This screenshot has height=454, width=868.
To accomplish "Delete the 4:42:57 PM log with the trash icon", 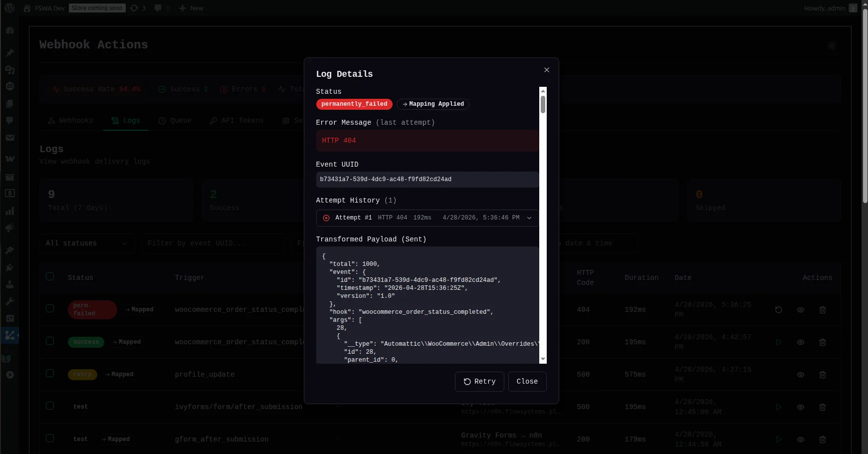I will (x=823, y=342).
